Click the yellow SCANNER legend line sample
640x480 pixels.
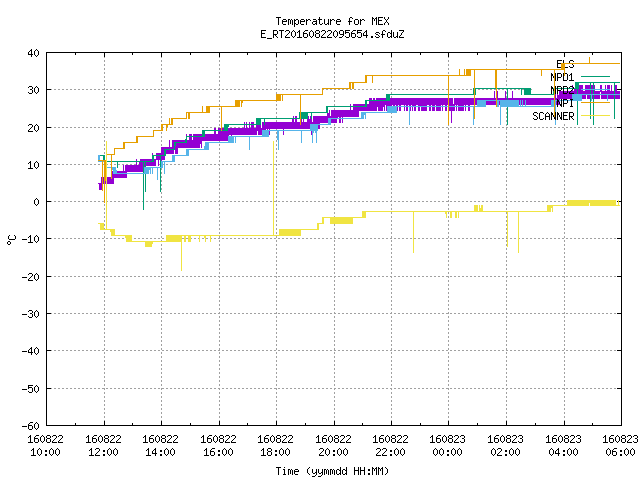coord(595,116)
